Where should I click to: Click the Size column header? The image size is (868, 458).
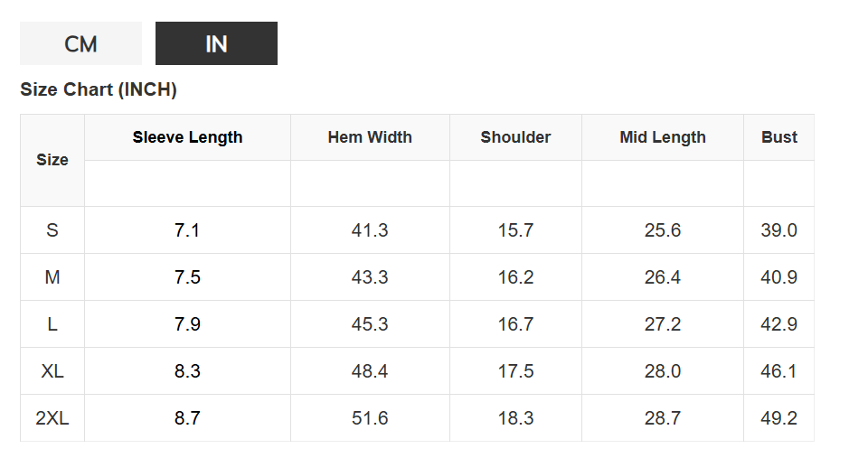52,160
